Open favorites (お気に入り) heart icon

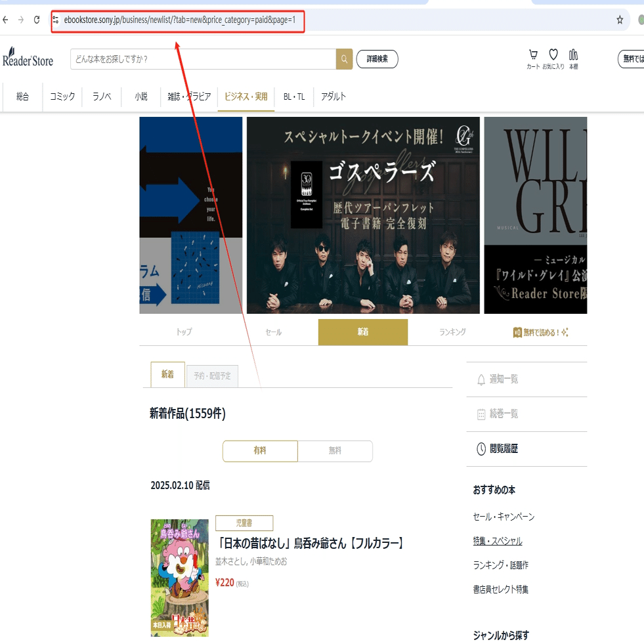pos(553,59)
